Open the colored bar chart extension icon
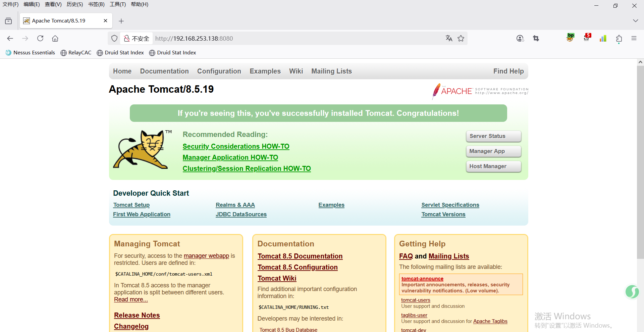The height and width of the screenshot is (332, 644). 603,38
